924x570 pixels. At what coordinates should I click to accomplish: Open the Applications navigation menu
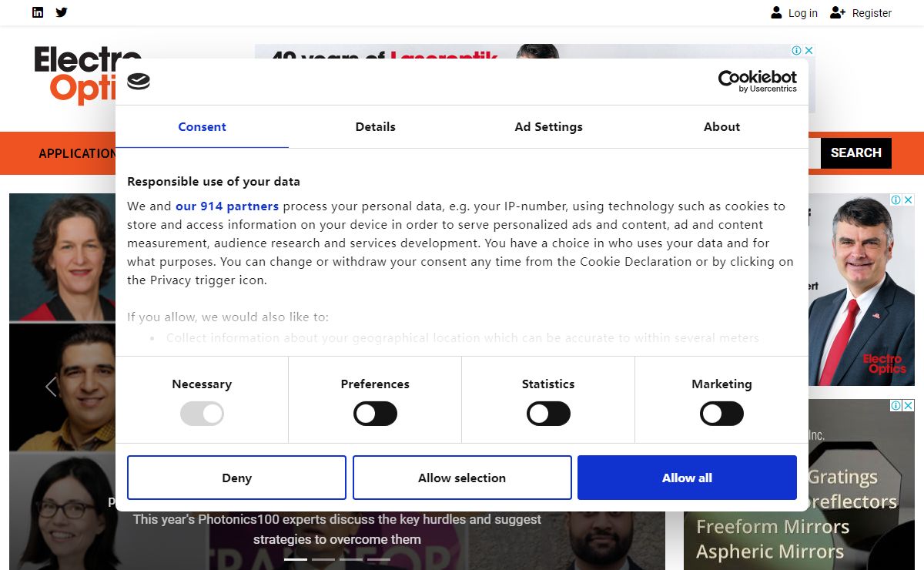pos(77,153)
